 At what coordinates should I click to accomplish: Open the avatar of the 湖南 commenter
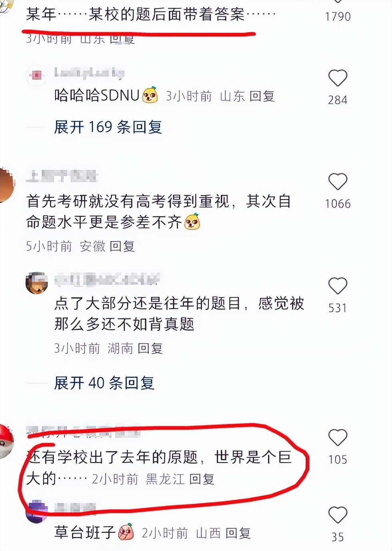click(x=36, y=283)
